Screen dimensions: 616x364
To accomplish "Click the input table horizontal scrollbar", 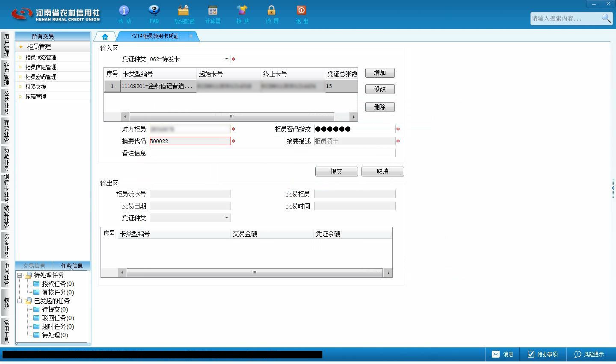I will (x=231, y=117).
